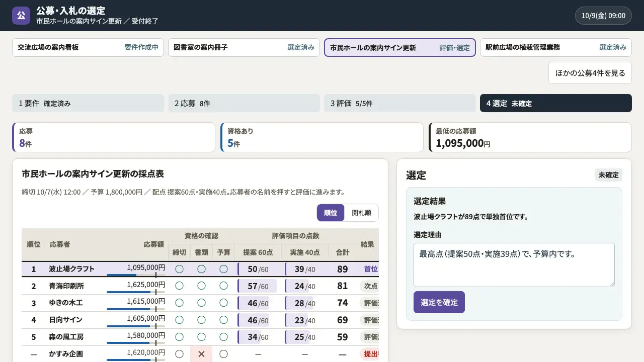Click the bid amount bar under 1,625,000円
Viewport: 644px width, 362px height.
[x=136, y=292]
